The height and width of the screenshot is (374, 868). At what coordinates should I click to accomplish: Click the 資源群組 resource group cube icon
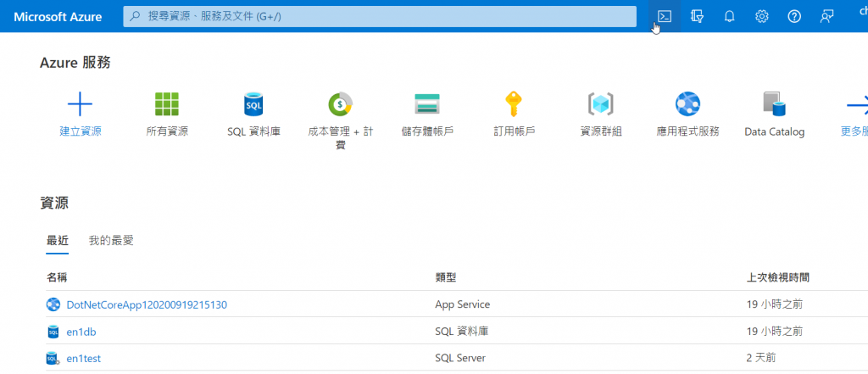(601, 103)
